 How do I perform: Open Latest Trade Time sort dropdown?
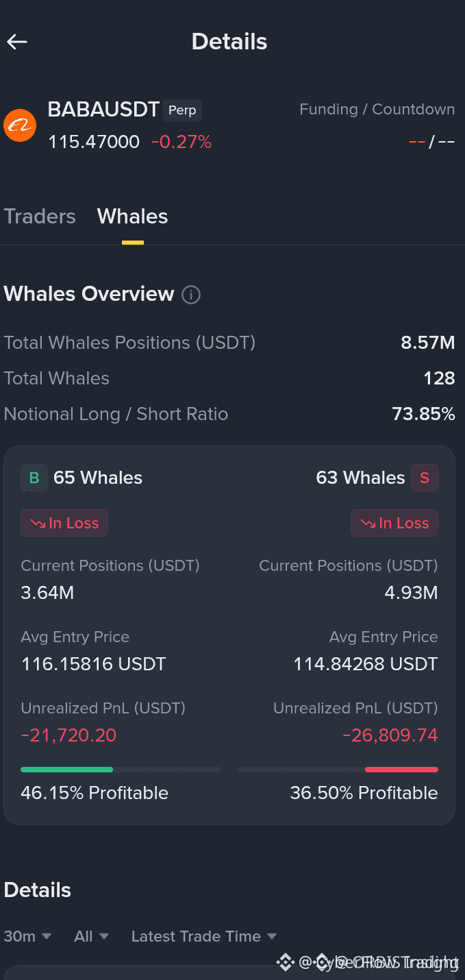click(x=204, y=936)
